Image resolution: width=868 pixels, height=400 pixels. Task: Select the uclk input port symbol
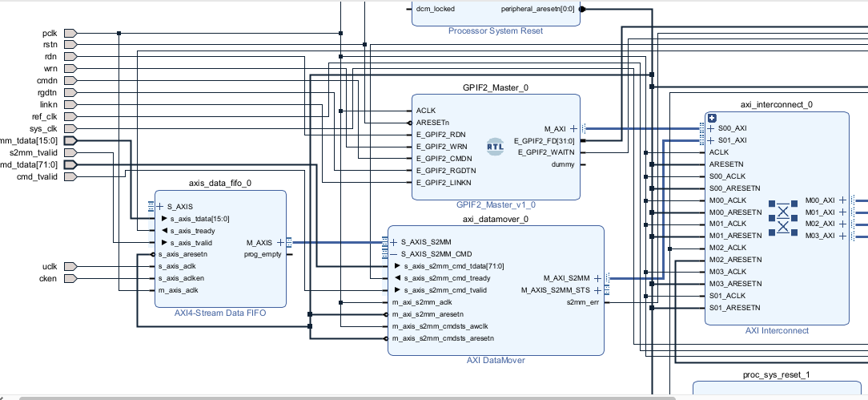click(70, 266)
